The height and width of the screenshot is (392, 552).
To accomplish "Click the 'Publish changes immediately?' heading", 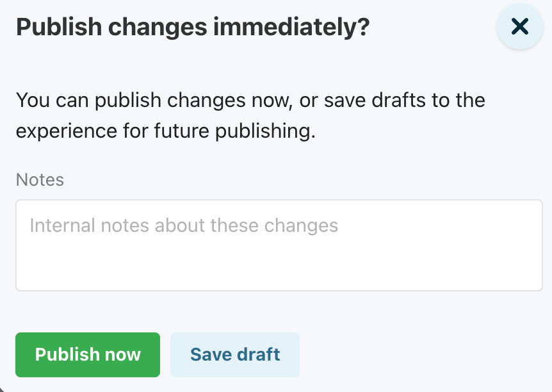I will coord(193,28).
